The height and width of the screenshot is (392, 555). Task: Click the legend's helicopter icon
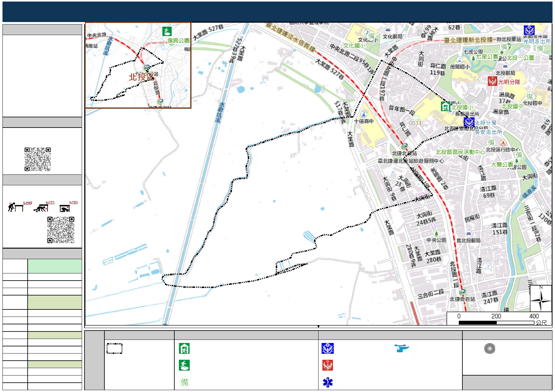[x=401, y=348]
